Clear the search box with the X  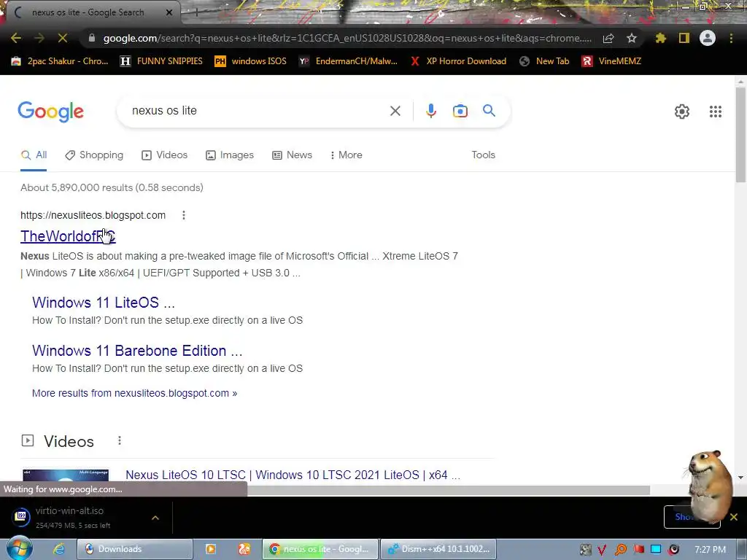click(x=395, y=111)
